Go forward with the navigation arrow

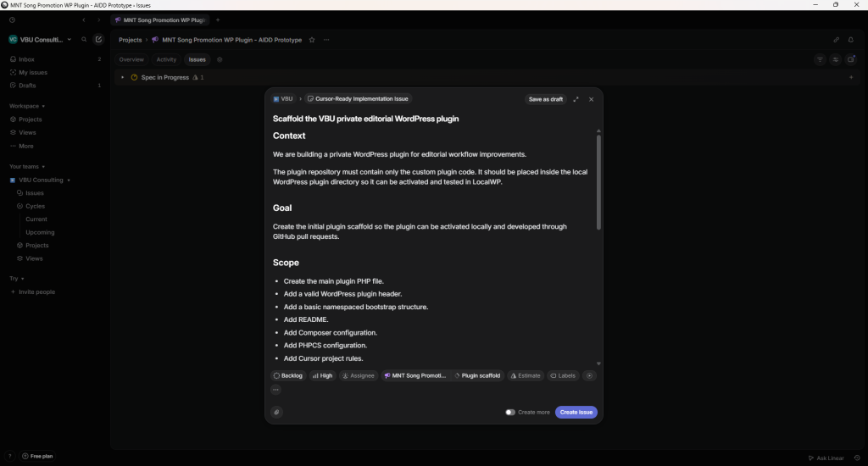(99, 20)
